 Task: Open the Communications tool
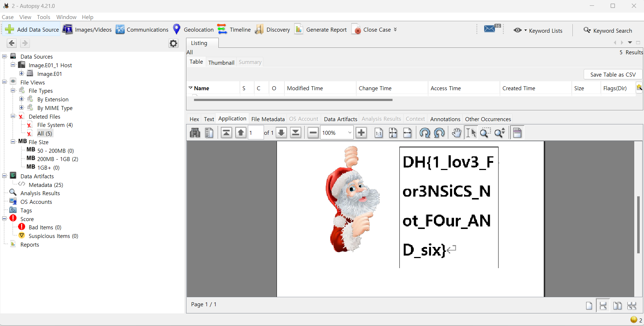[142, 29]
